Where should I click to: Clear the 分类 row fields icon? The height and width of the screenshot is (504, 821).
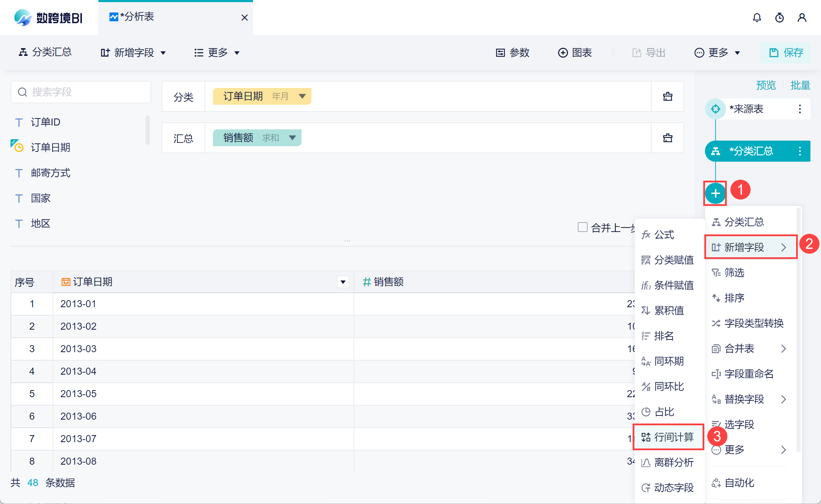tap(667, 96)
